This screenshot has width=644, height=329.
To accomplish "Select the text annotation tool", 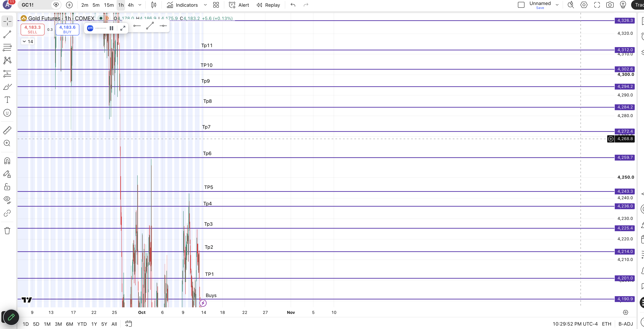I will 7,100.
